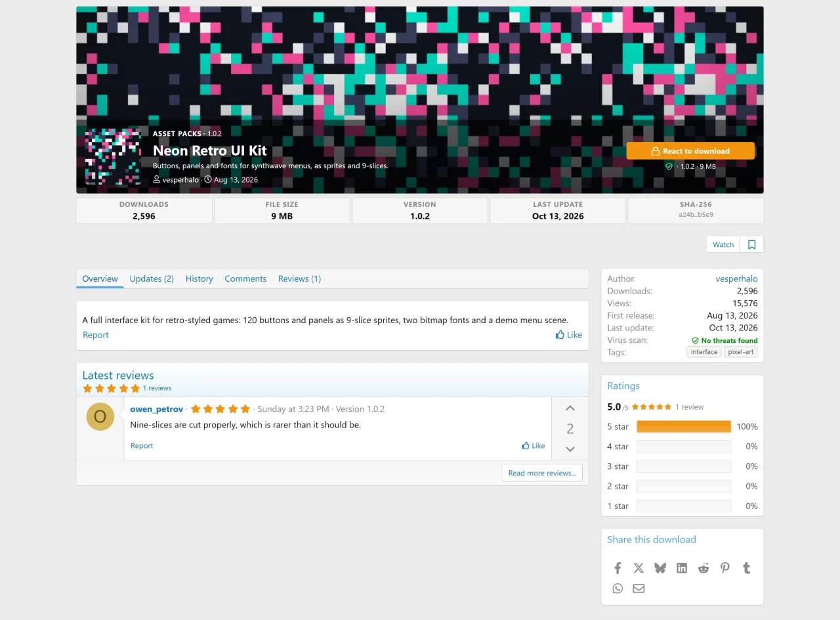Open the Updates (2) tab
The width and height of the screenshot is (840, 620).
click(152, 278)
